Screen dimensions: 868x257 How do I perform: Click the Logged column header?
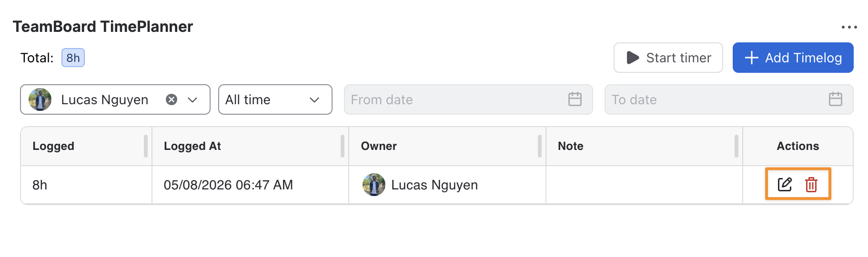pos(53,146)
